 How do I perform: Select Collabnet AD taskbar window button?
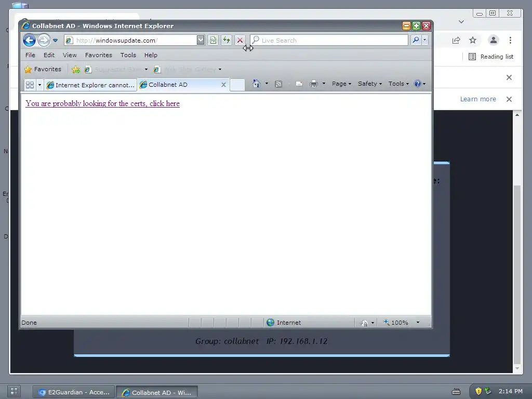(157, 392)
